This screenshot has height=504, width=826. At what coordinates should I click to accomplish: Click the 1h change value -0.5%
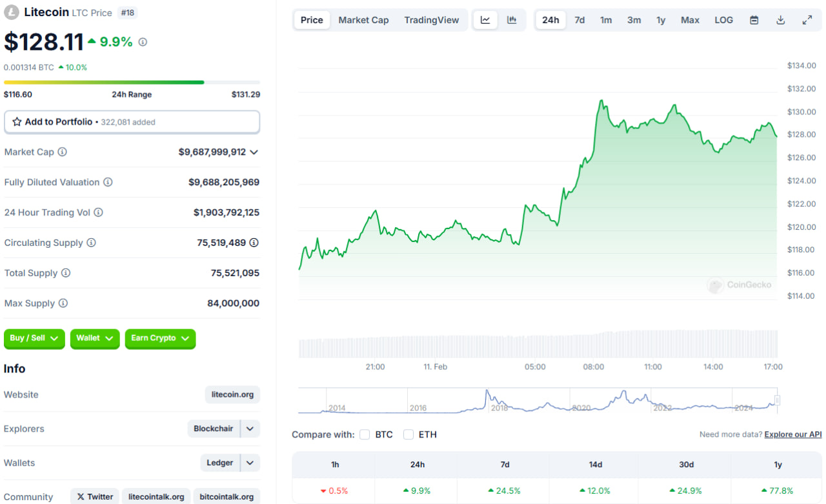tap(334, 491)
